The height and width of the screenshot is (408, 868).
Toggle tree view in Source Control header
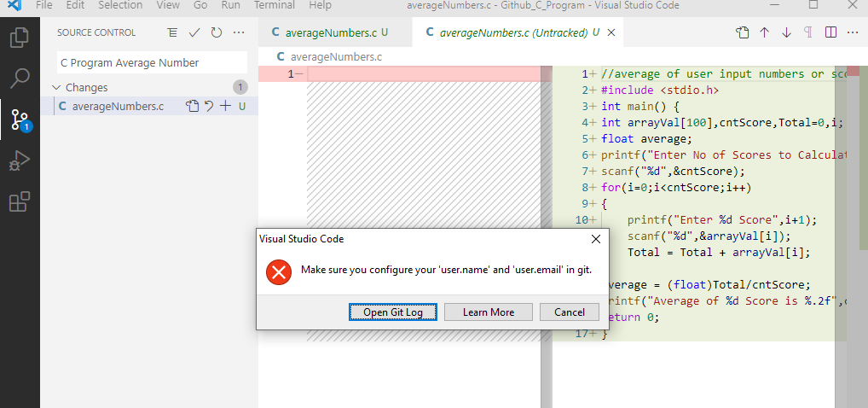click(173, 32)
